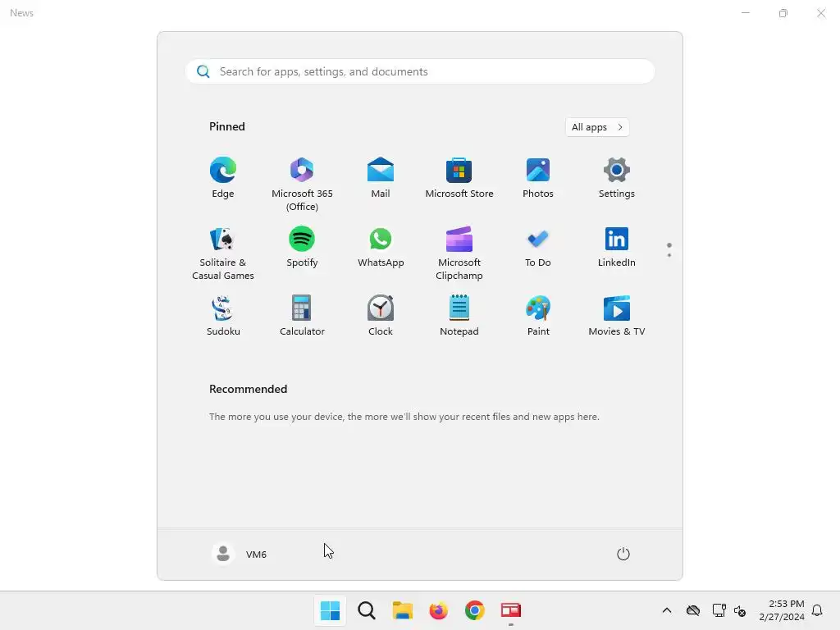Viewport: 840px width, 630px height.
Task: Open the Sudoku game
Action: (x=223, y=316)
